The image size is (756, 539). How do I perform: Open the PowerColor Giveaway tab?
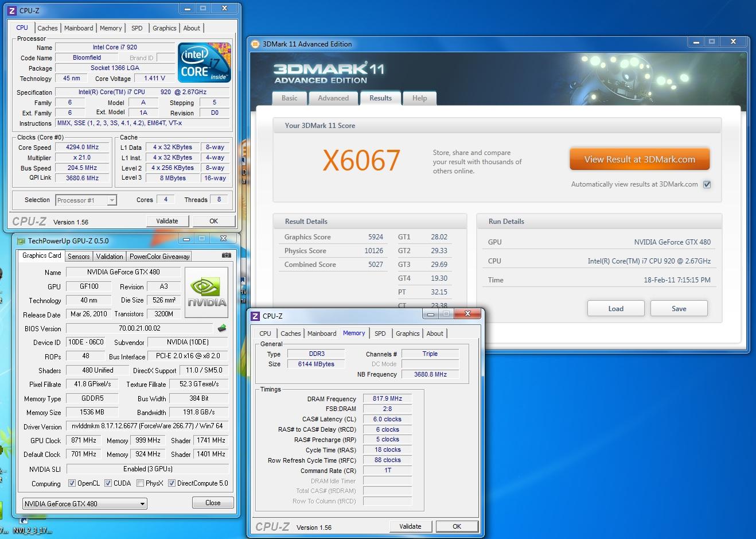159,257
